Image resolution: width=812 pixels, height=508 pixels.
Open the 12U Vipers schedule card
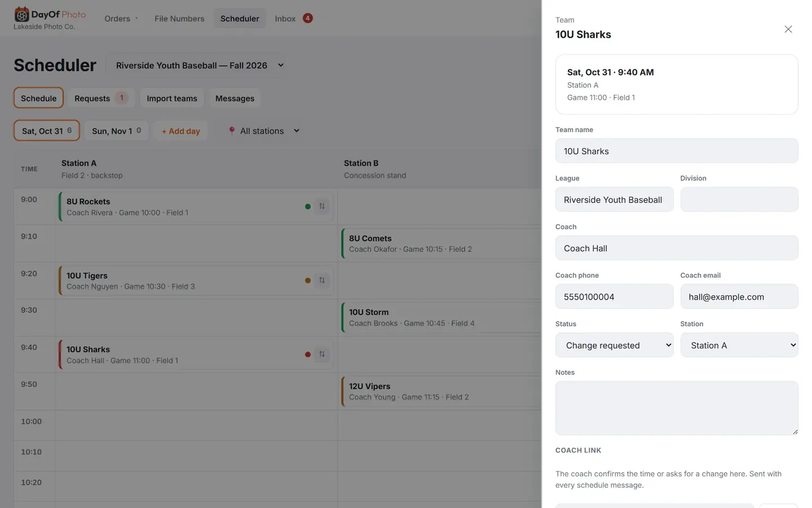click(441, 391)
